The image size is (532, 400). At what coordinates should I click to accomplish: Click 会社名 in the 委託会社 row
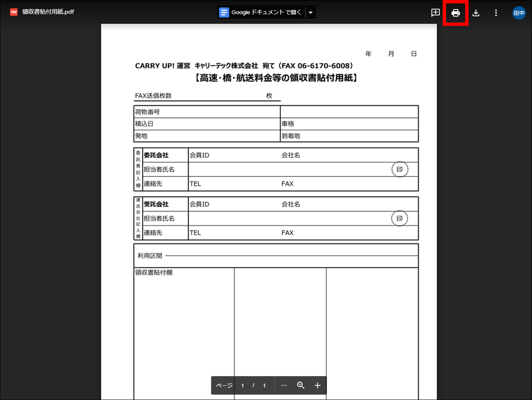291,155
